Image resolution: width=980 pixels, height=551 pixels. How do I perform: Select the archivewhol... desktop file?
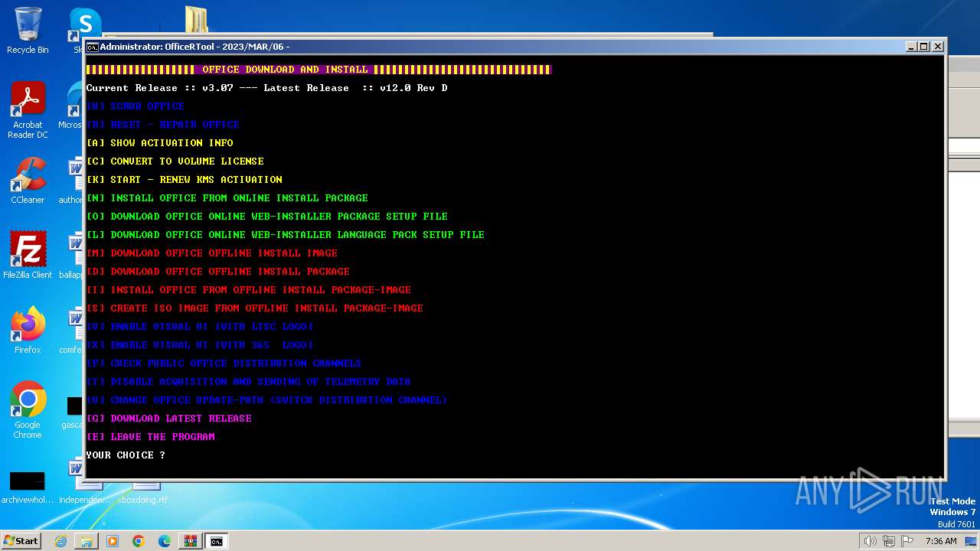pyautogui.click(x=28, y=488)
